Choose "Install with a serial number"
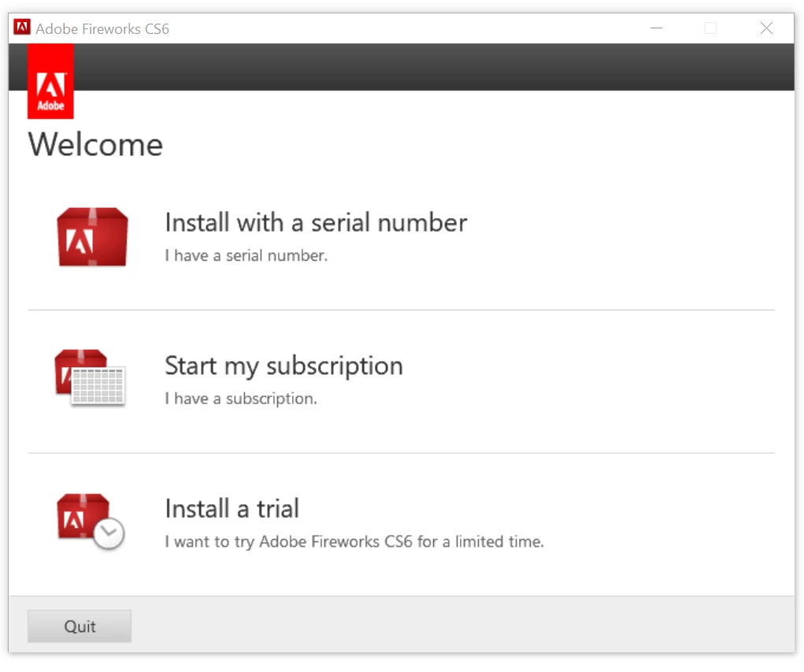804x672 pixels. coord(316,223)
